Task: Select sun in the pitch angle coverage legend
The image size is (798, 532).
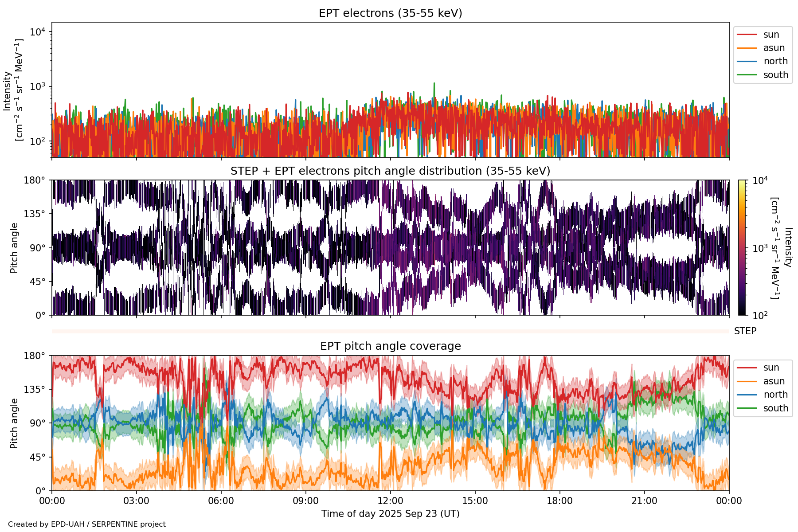Action: pyautogui.click(x=771, y=368)
